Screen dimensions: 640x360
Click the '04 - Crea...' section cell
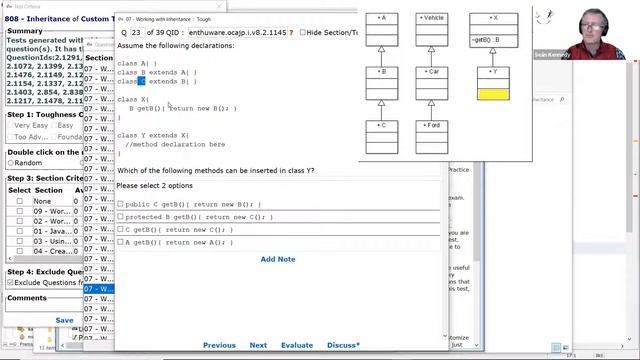(x=52, y=251)
